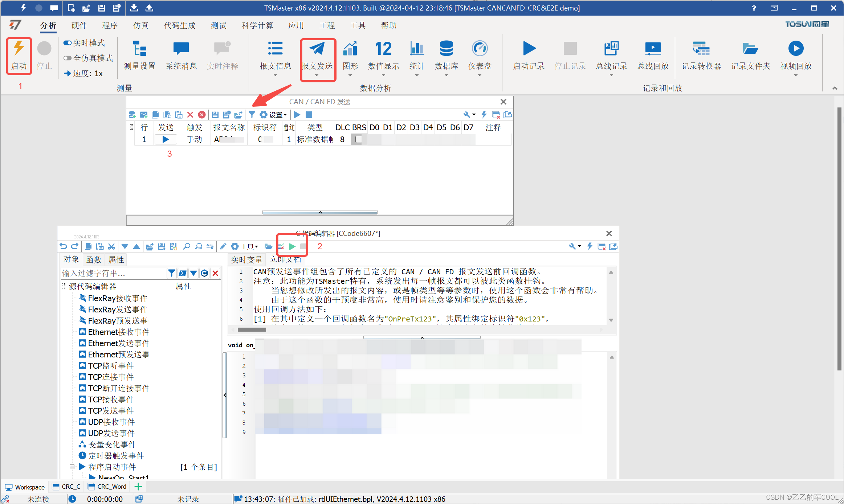844x504 pixels.
Task: Click the red X delete icon in CAN send toolbar
Action: 190,115
